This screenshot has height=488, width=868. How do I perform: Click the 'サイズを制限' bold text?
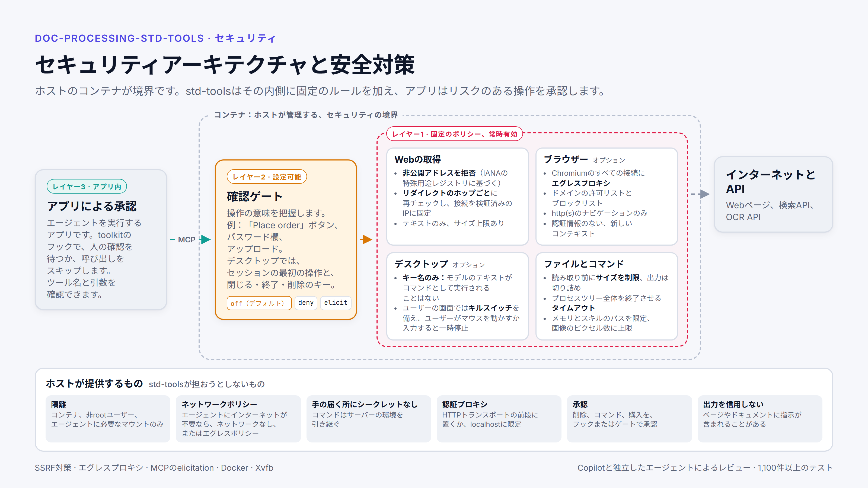(x=617, y=278)
